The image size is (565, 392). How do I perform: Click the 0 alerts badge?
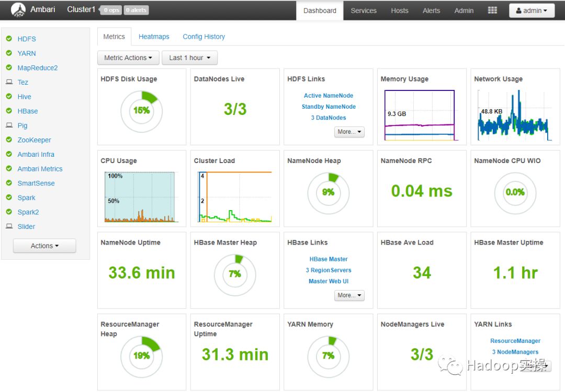(136, 10)
